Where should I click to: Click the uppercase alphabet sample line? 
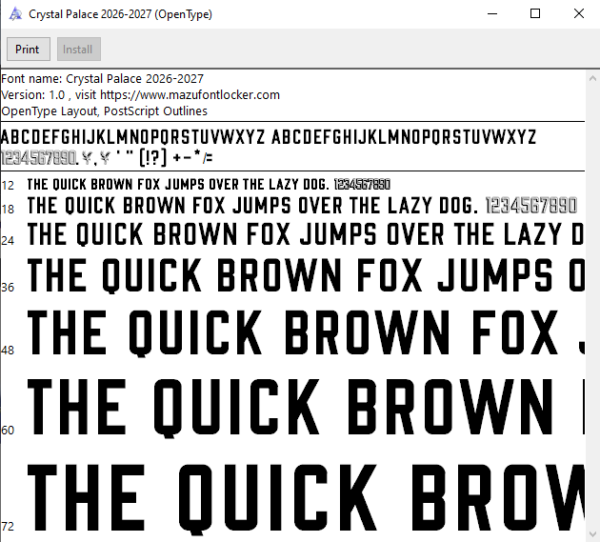pyautogui.click(x=268, y=137)
